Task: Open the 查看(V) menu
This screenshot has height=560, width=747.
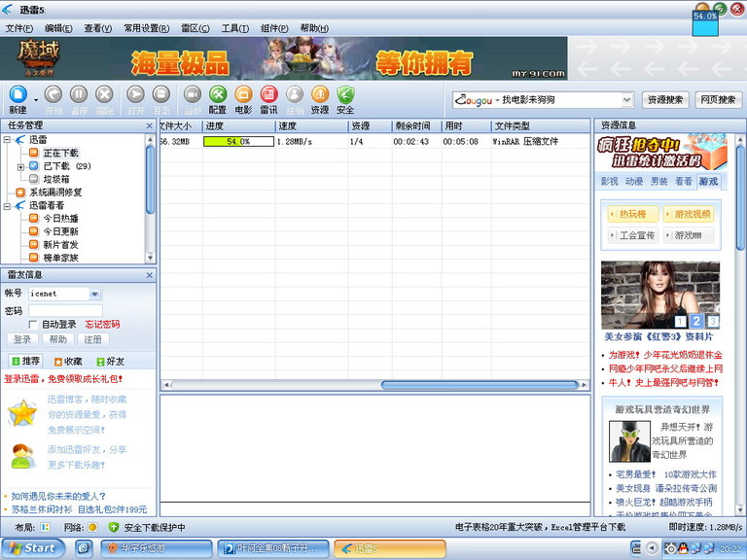Action: pyautogui.click(x=97, y=28)
